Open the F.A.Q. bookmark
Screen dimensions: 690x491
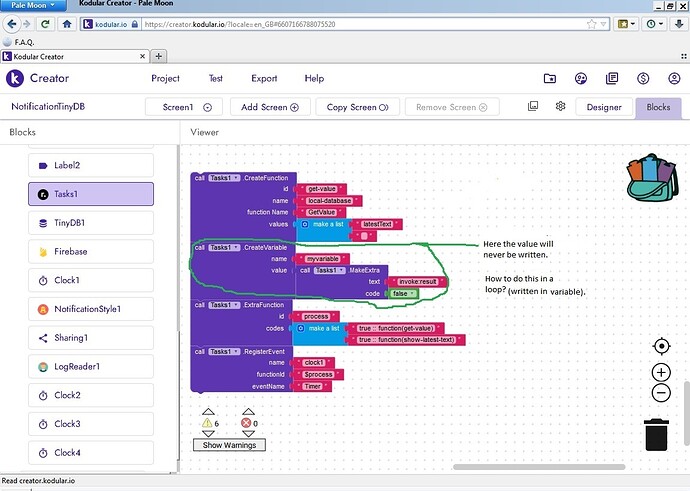(x=18, y=42)
